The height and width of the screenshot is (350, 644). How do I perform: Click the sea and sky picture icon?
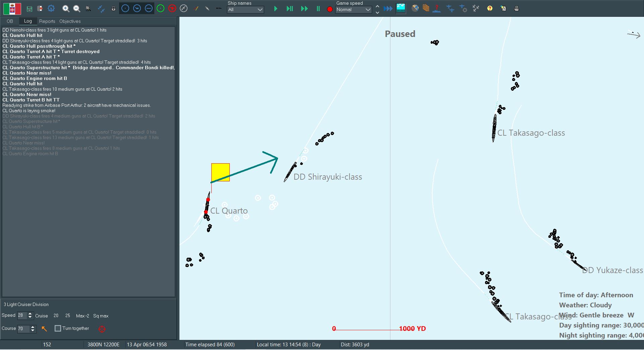point(401,8)
